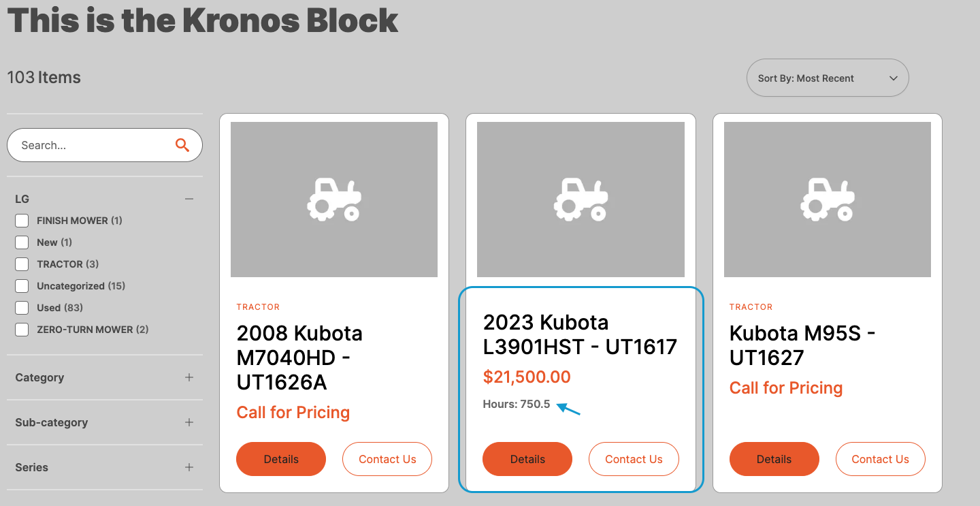Screen dimensions: 980x506
Task: Click the TRACTOR tag above Kubota M95S
Action: (x=751, y=307)
